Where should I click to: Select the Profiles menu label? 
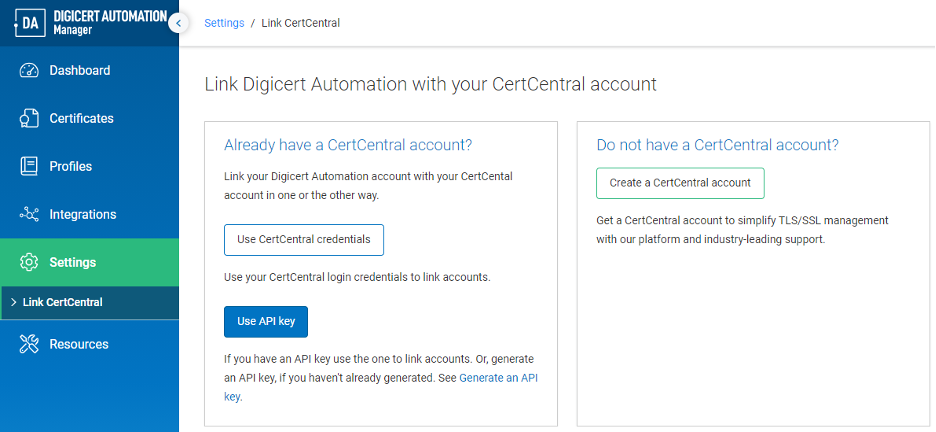click(70, 167)
